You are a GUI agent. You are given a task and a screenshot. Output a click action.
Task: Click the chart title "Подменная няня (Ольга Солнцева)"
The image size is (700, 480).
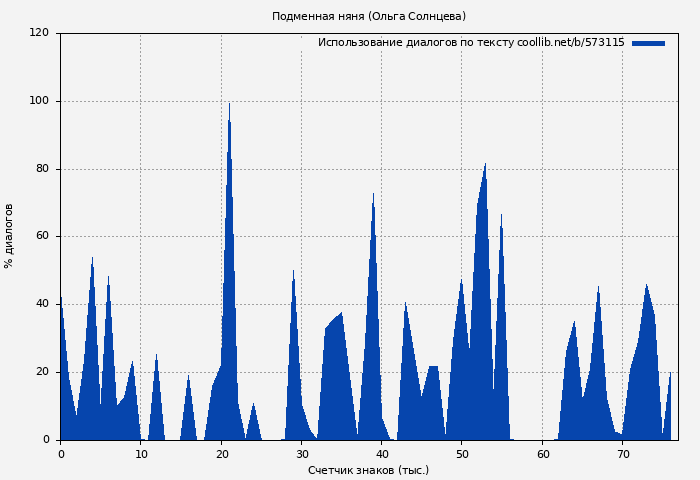tap(369, 16)
